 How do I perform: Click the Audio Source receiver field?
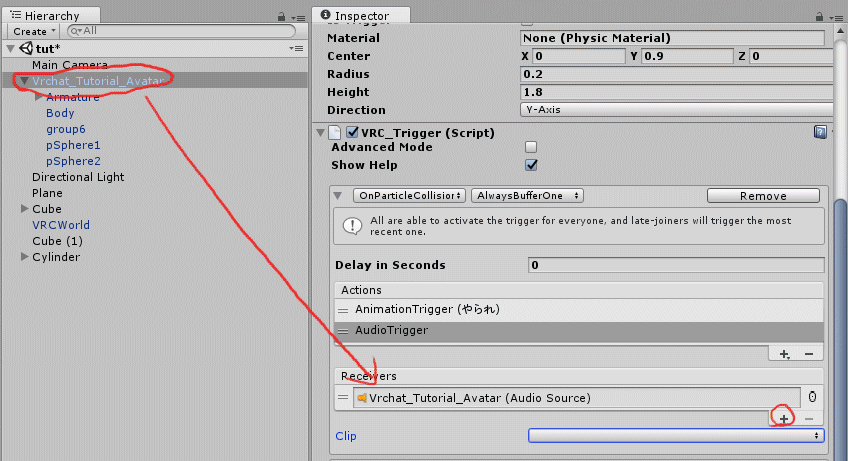[x=577, y=398]
